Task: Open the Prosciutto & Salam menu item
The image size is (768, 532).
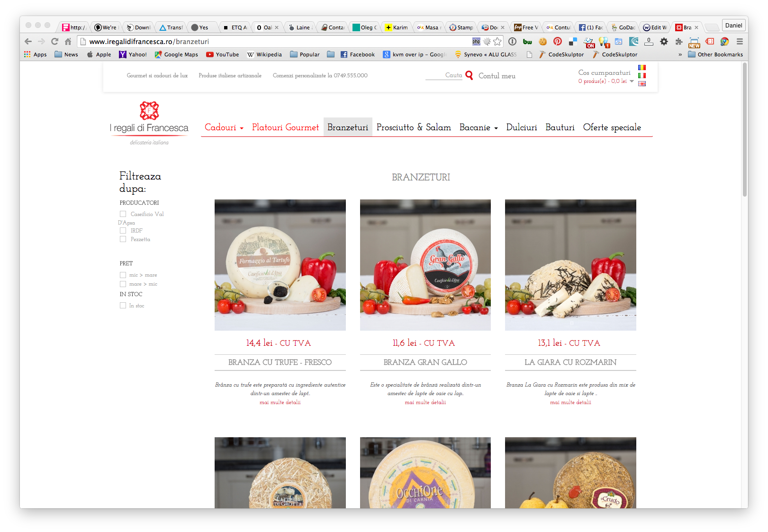Action: click(414, 127)
